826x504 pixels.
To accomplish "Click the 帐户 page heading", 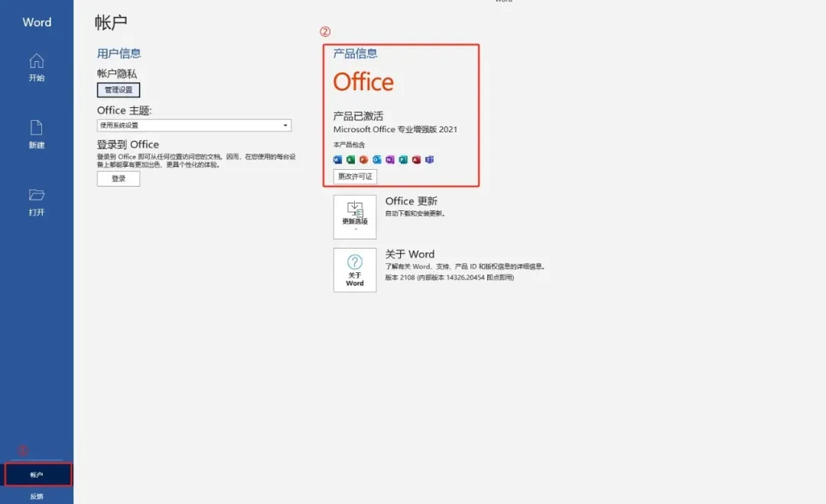I will coord(111,22).
